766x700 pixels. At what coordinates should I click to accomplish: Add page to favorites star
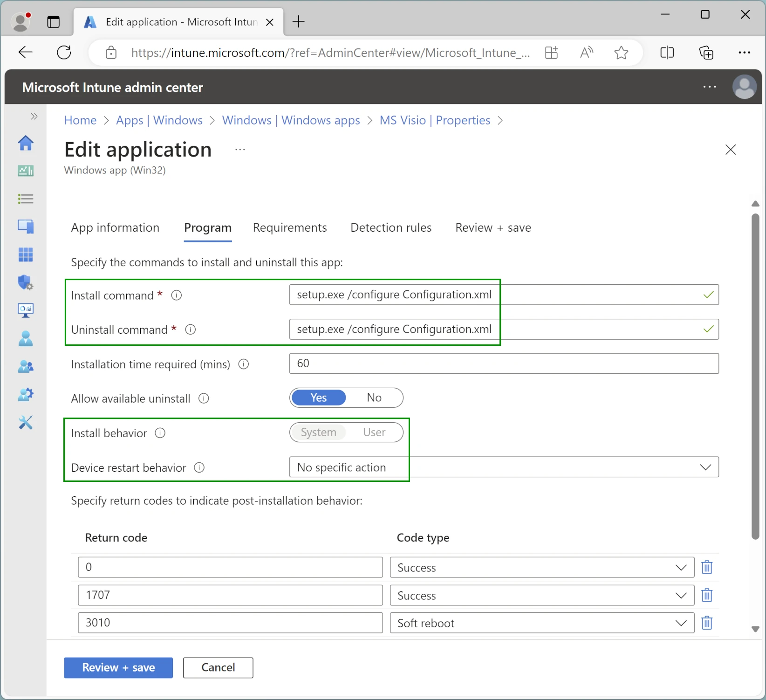621,53
